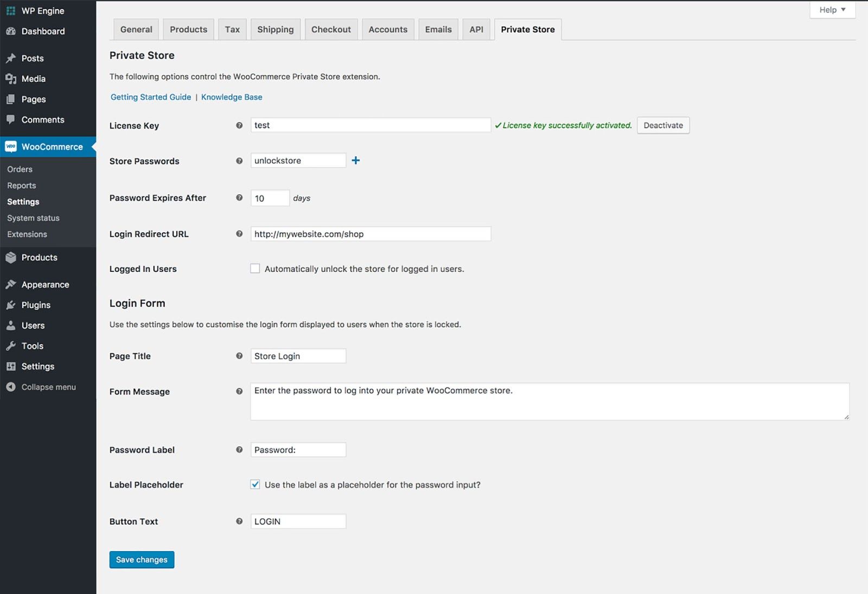
Task: Click the help icon next to License Key
Action: (239, 125)
